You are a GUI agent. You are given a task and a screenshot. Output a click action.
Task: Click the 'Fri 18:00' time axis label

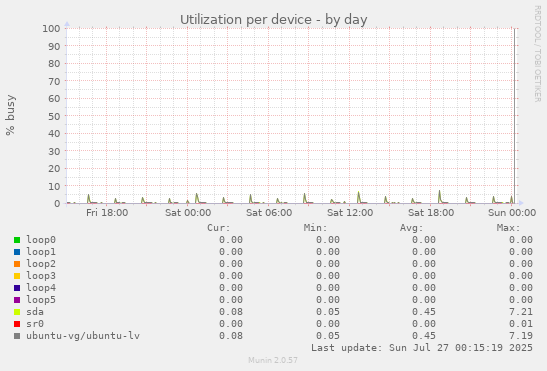(x=107, y=213)
